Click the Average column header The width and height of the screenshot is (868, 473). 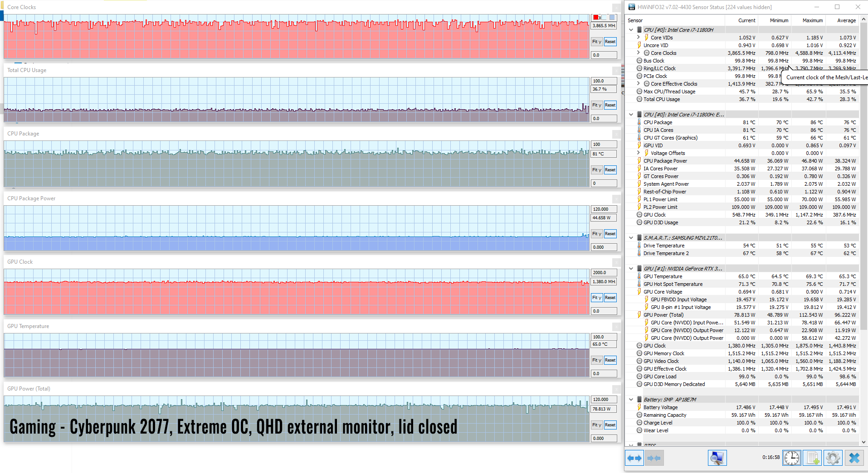[842, 20]
